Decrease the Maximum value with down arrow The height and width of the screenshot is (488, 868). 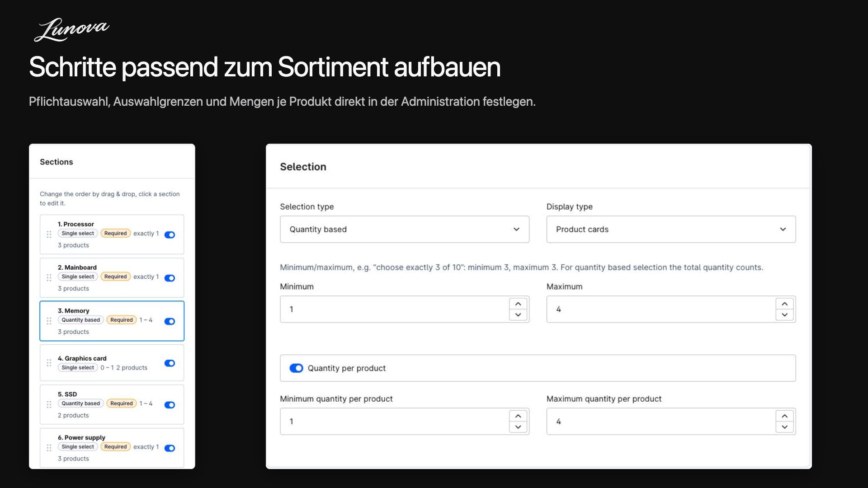click(785, 315)
